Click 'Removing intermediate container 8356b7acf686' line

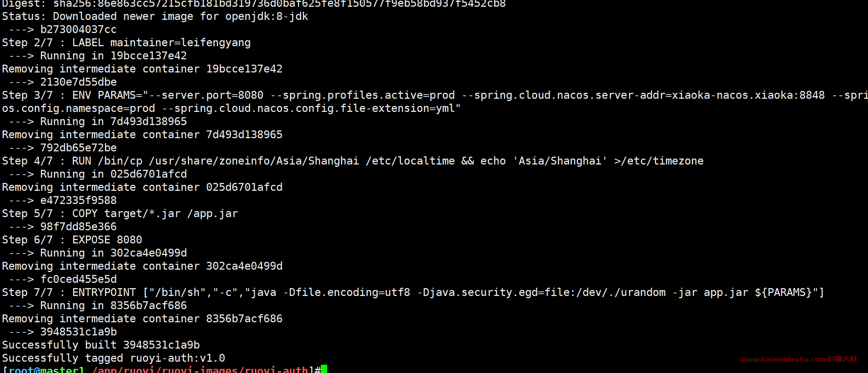(x=142, y=319)
